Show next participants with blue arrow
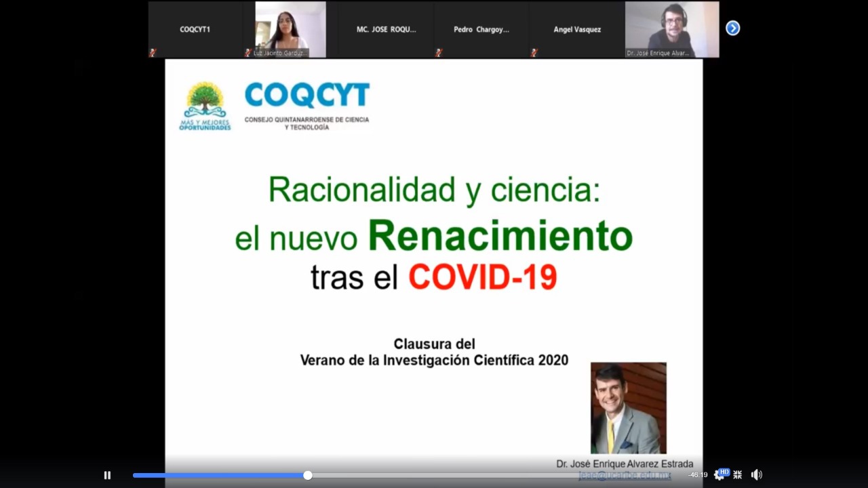Image resolution: width=868 pixels, height=488 pixels. pyautogui.click(x=732, y=28)
